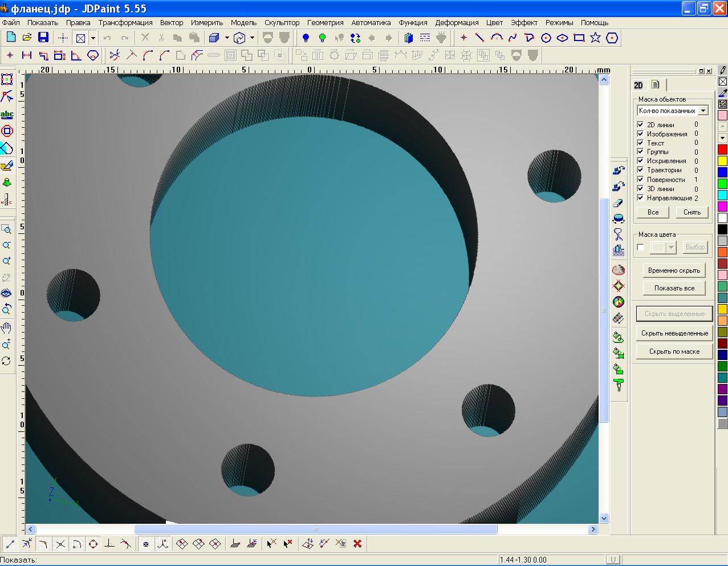The height and width of the screenshot is (566, 728).
Task: Pick the red color swatch
Action: click(x=722, y=149)
